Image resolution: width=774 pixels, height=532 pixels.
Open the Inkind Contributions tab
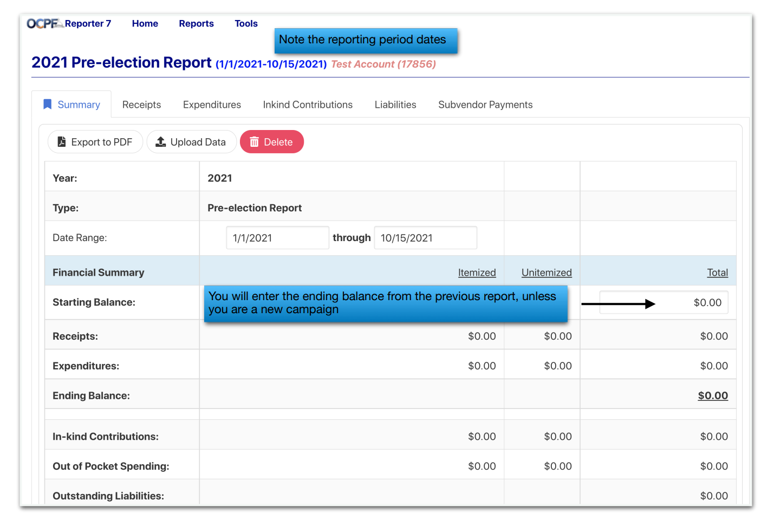pyautogui.click(x=308, y=105)
